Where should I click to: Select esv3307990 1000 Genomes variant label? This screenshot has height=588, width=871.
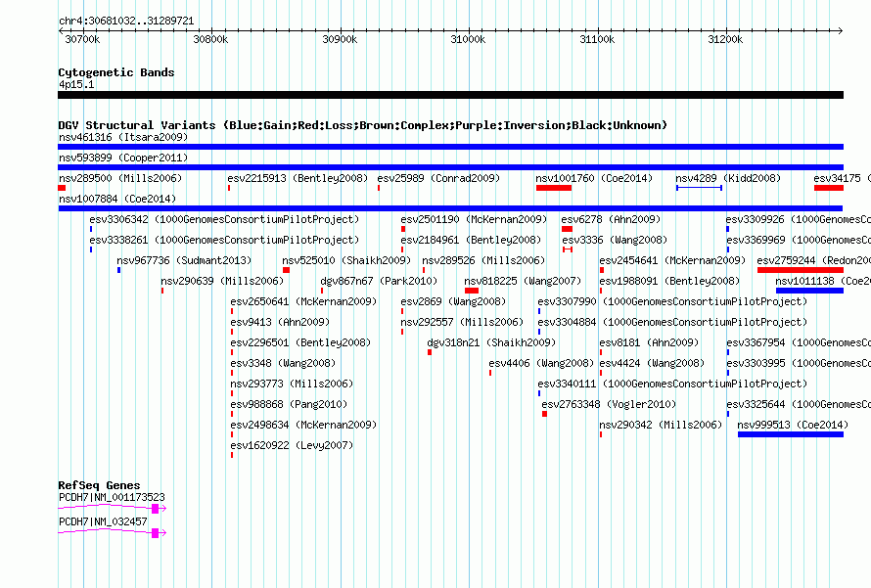(672, 301)
